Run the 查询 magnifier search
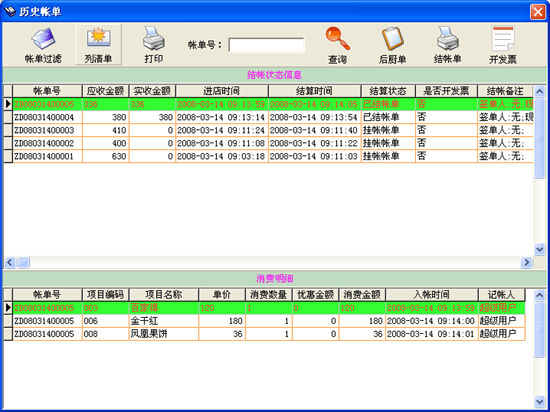 coord(337,46)
